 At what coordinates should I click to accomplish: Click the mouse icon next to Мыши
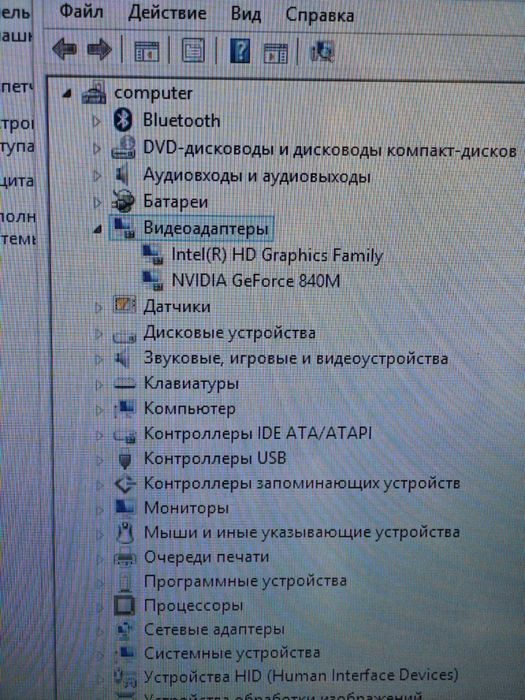[125, 532]
